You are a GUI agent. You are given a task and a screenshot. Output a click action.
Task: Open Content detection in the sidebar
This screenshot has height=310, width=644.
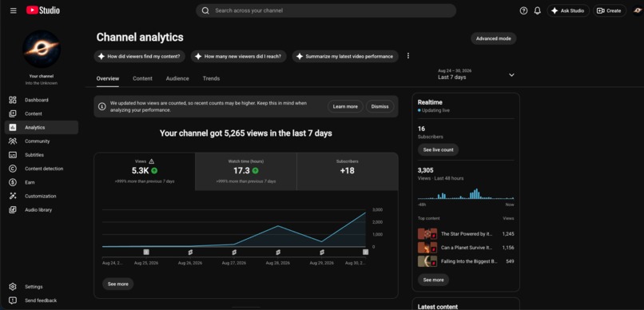pyautogui.click(x=41, y=169)
